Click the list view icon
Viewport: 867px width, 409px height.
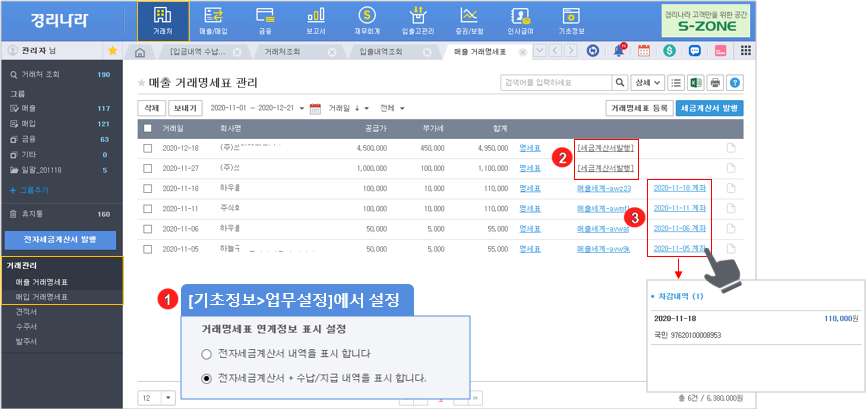pos(676,83)
